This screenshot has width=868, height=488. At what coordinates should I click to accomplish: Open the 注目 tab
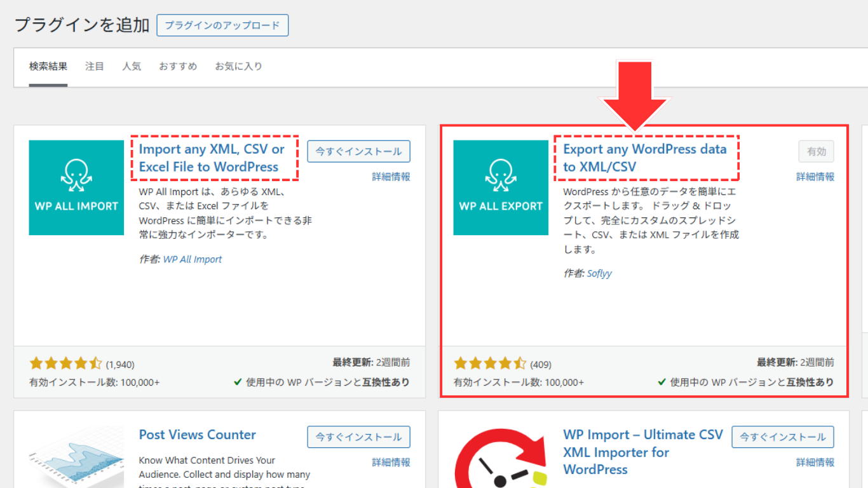pos(95,66)
